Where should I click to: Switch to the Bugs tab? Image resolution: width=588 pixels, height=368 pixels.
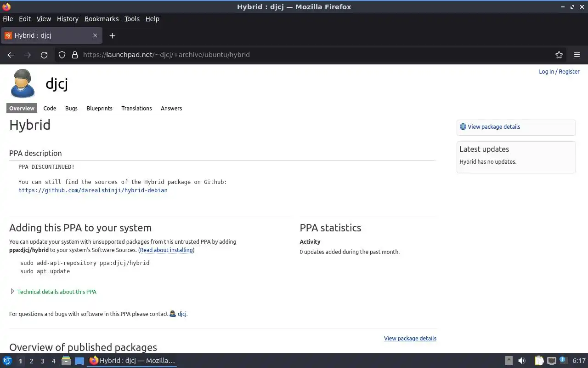tap(71, 108)
